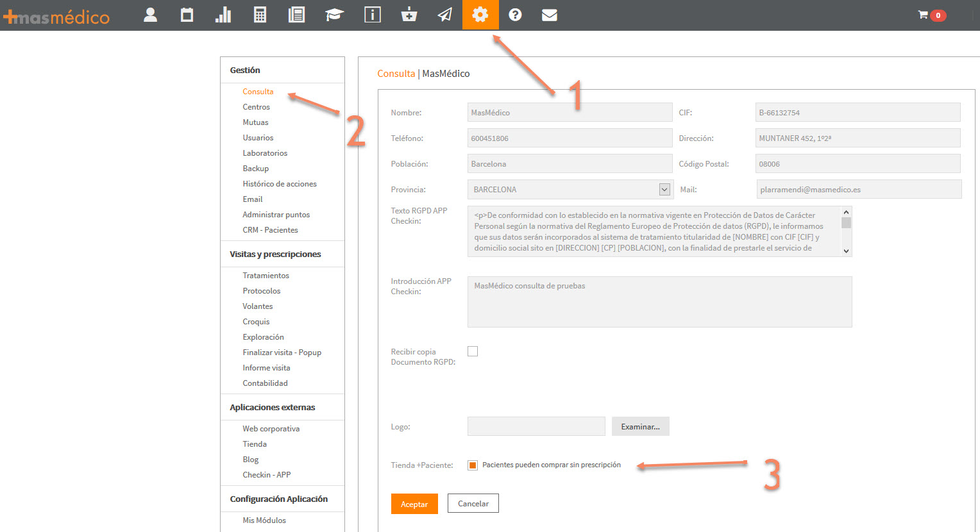Image resolution: width=980 pixels, height=532 pixels.
Task: Select Centros in Gestión menu
Action: 257,107
